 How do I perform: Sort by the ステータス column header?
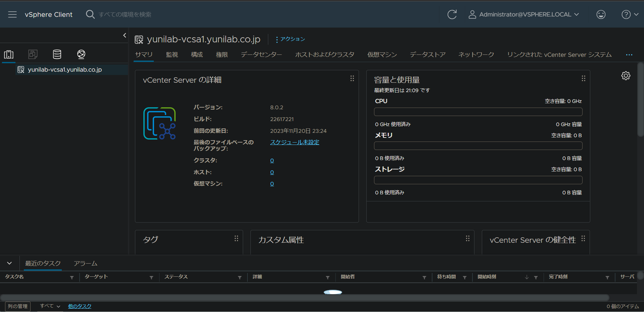click(176, 277)
